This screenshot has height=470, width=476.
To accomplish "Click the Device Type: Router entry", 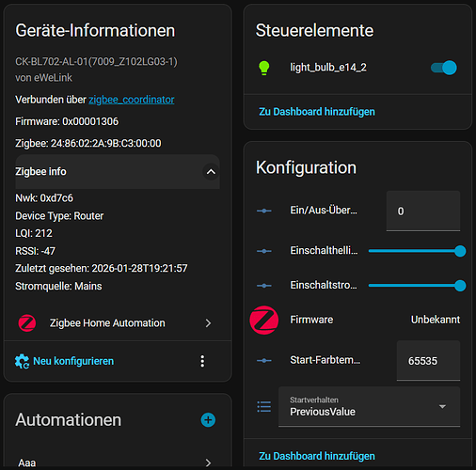I will click(59, 216).
